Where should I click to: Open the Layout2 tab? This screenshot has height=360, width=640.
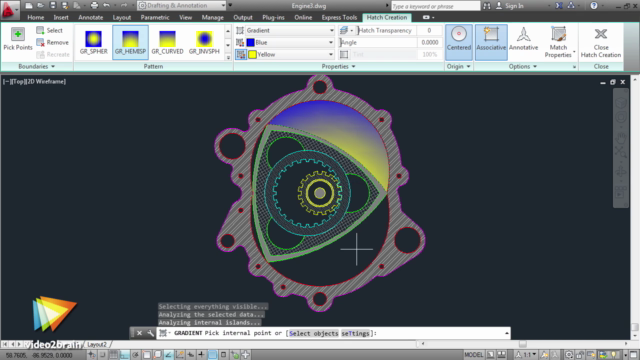[x=97, y=344]
